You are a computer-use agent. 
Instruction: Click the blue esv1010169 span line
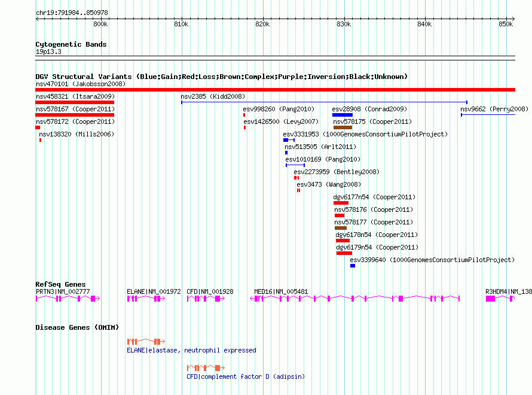[x=295, y=165]
